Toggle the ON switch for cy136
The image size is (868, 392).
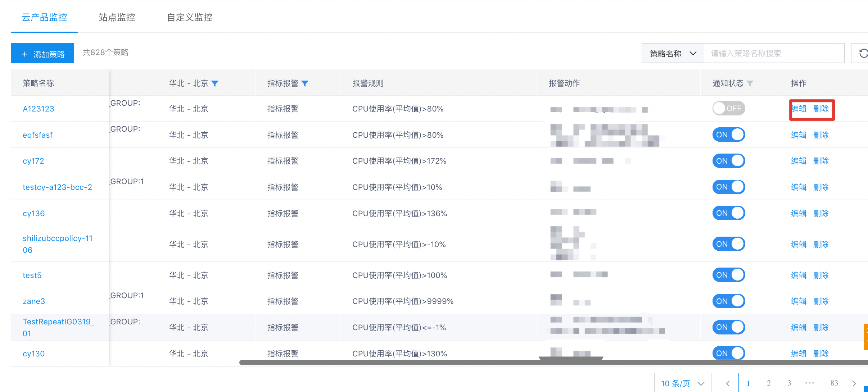729,213
